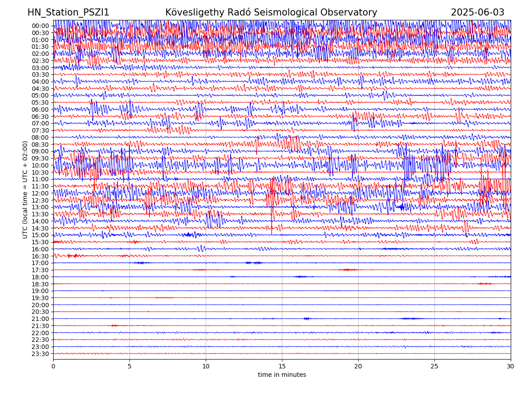Click the 30 minute x-axis tick label
Screen dimensions: 532x399
[x=511, y=366]
